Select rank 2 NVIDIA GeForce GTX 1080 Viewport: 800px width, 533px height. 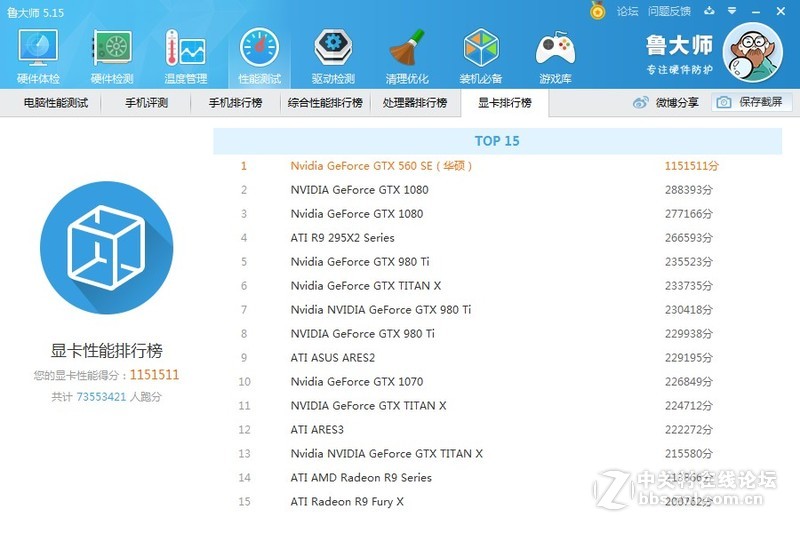[497, 190]
